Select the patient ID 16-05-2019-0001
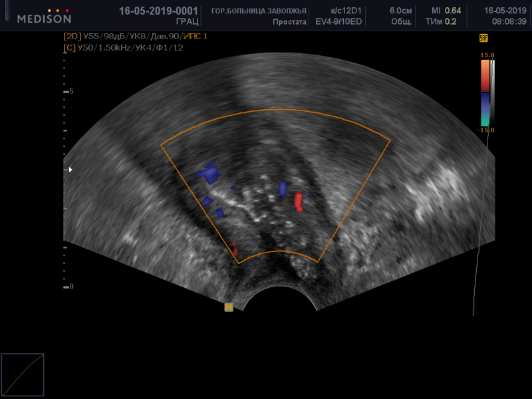Screen dimensions: 532x399 pos(158,11)
